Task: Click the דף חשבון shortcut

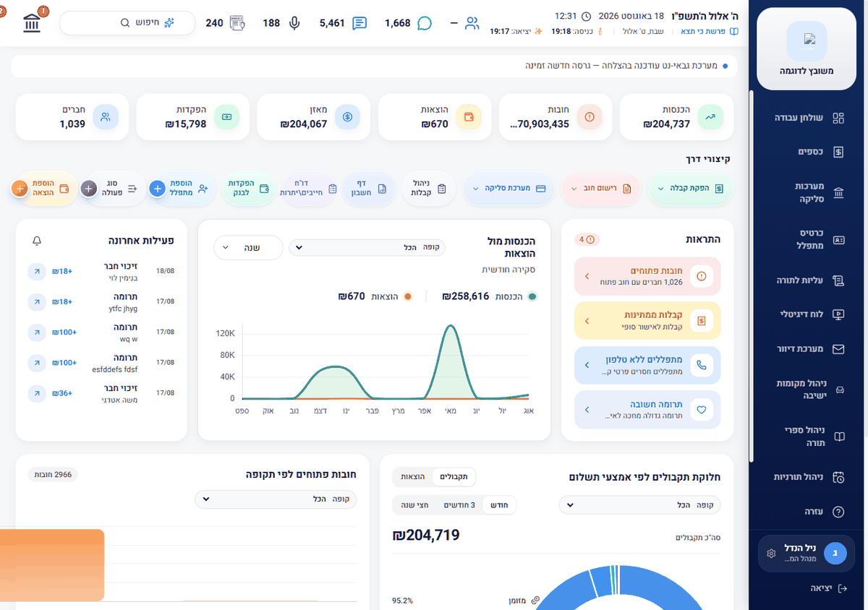Action: point(369,189)
